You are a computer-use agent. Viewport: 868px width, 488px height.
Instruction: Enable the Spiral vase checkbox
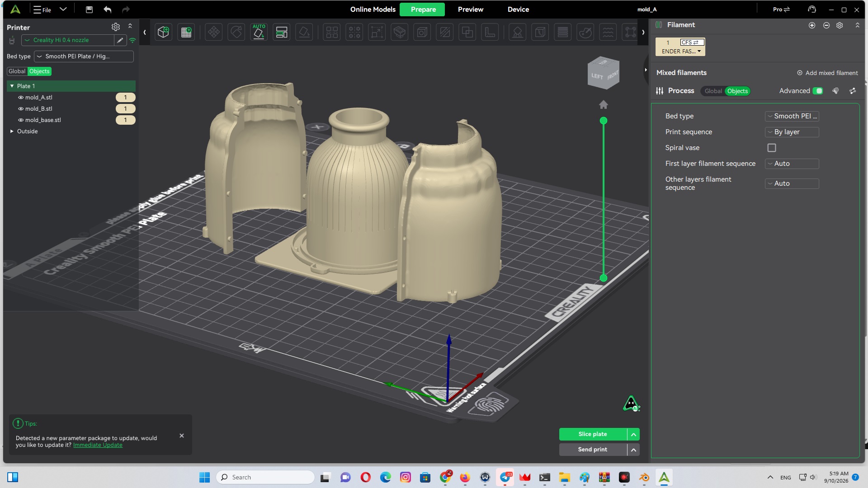pyautogui.click(x=772, y=148)
